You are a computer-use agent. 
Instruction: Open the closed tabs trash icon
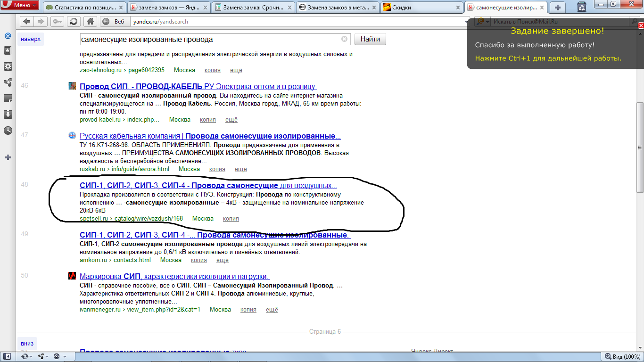pos(582,7)
